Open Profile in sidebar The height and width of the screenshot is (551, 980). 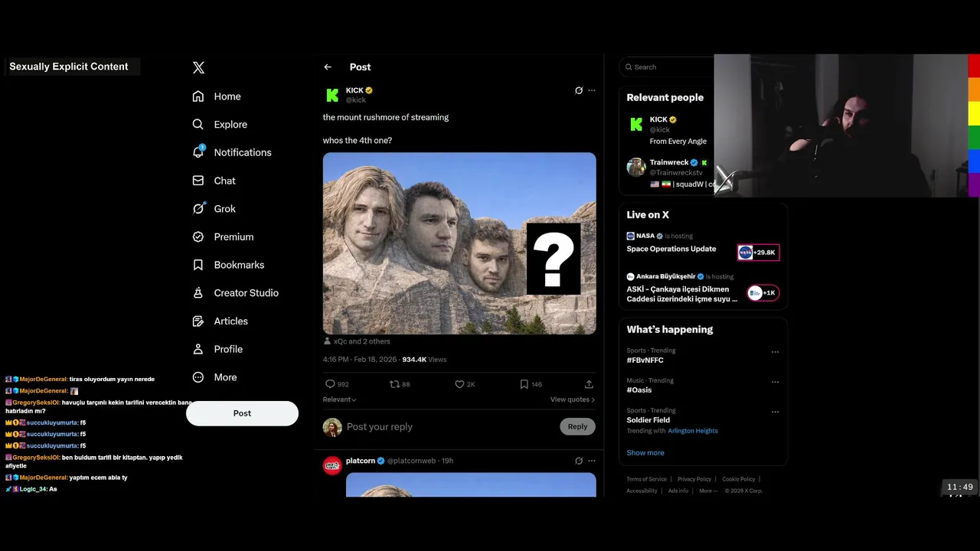(217, 349)
